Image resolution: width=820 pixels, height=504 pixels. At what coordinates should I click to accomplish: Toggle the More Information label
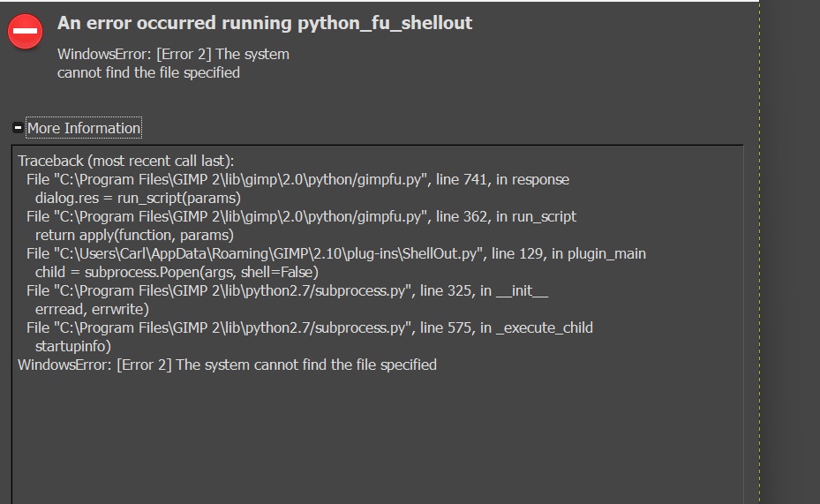click(84, 128)
